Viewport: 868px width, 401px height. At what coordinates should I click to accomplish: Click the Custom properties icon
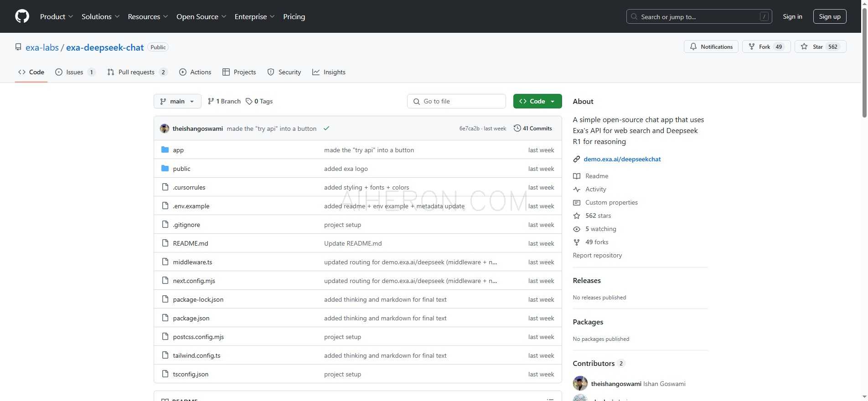click(577, 202)
